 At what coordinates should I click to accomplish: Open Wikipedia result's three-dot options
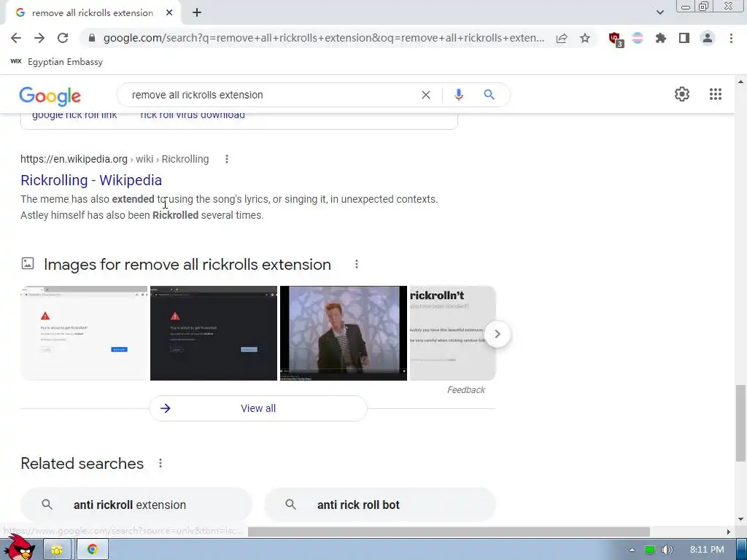point(227,159)
